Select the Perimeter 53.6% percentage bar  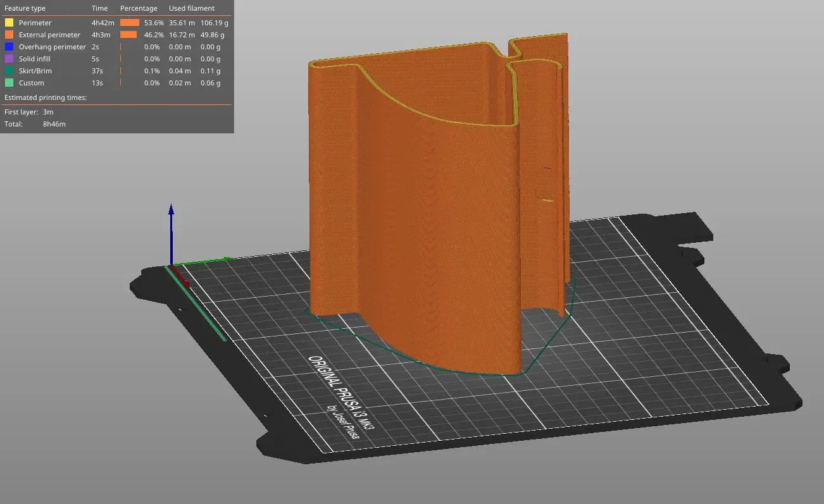click(x=129, y=23)
